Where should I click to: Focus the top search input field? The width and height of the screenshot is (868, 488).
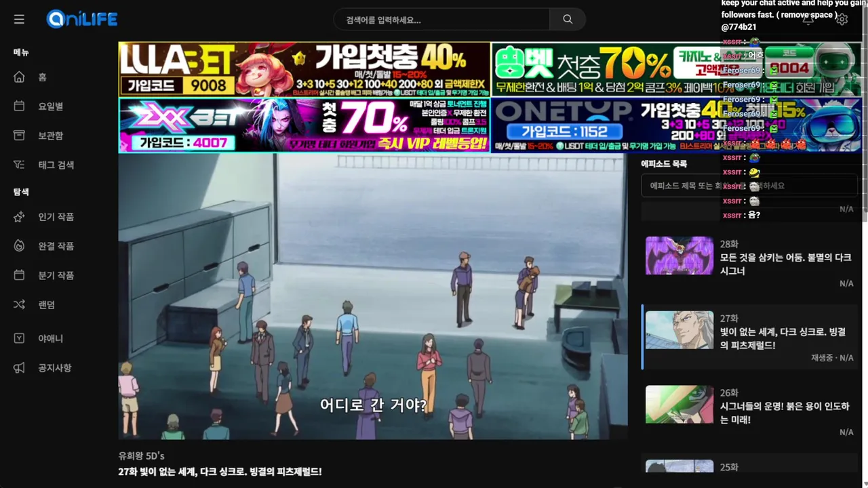pyautogui.click(x=441, y=20)
